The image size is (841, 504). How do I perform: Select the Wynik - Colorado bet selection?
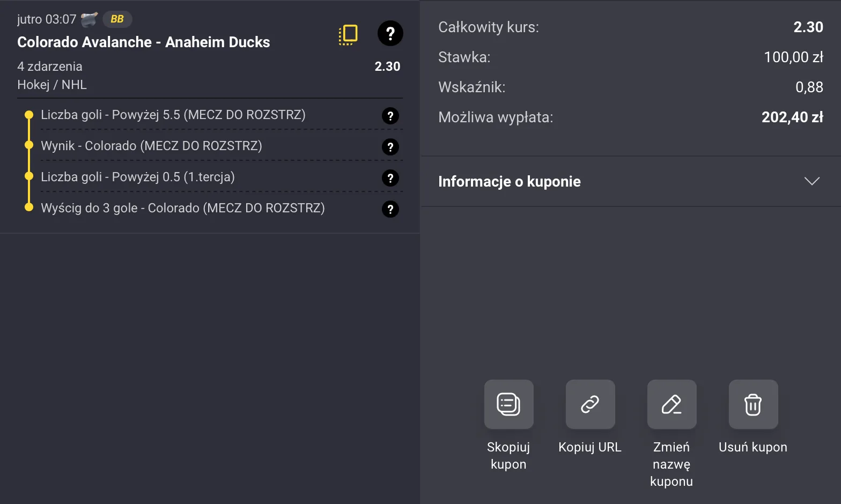[x=151, y=146]
